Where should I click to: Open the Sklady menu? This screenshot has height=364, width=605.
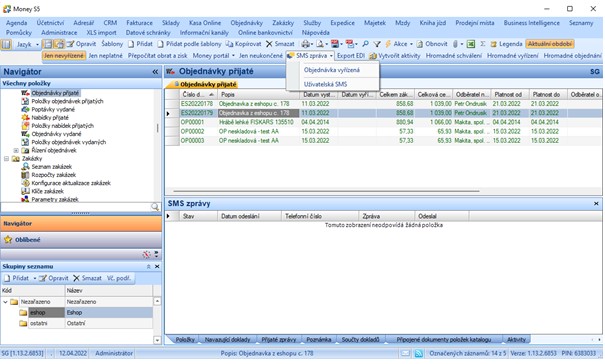(x=171, y=23)
